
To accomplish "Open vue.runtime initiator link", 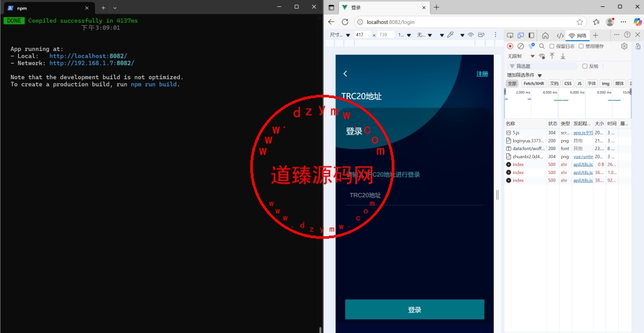I will (x=583, y=156).
